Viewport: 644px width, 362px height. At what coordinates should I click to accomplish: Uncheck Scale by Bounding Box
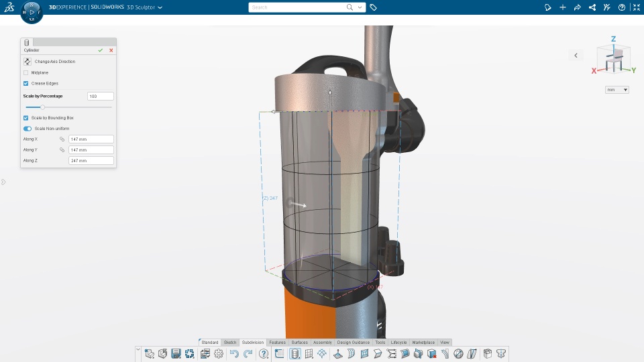point(26,118)
